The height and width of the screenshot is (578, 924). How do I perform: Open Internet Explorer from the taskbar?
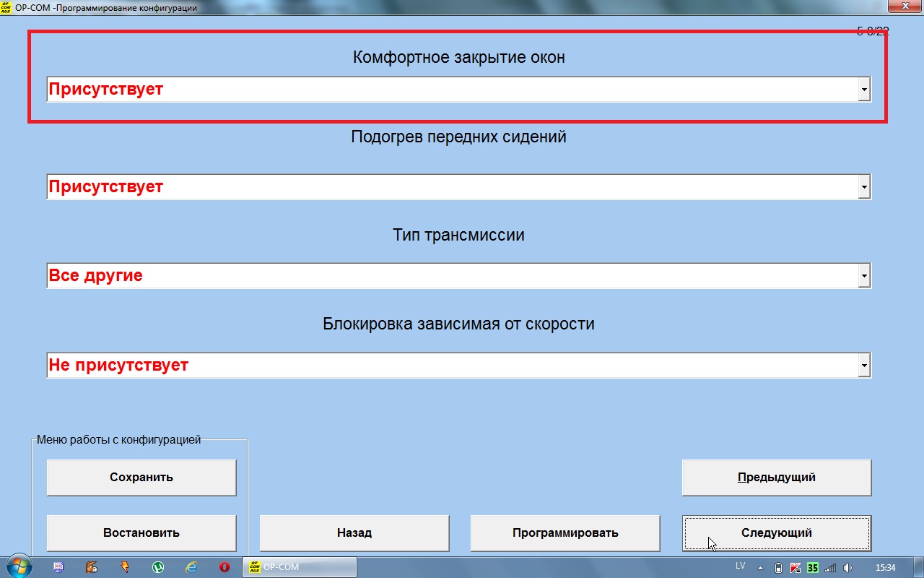click(x=191, y=567)
